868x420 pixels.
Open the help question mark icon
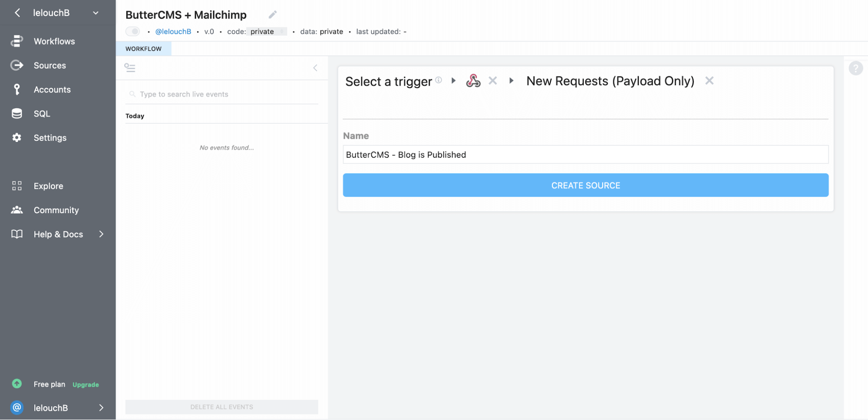[855, 68]
